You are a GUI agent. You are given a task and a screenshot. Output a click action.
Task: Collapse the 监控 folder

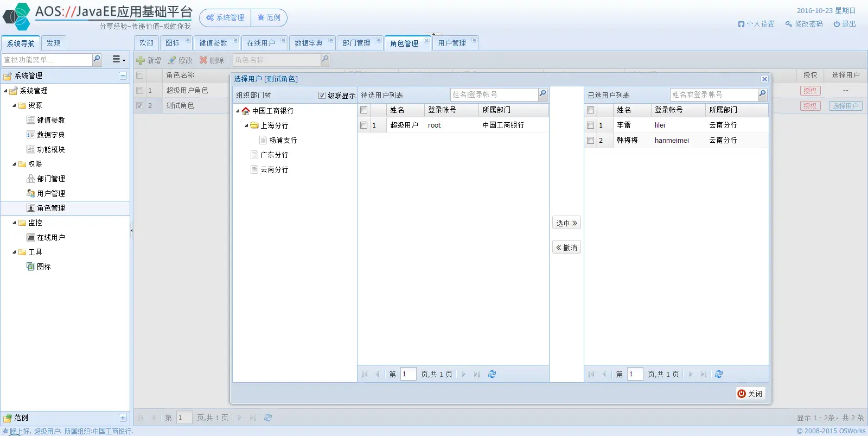(14, 223)
